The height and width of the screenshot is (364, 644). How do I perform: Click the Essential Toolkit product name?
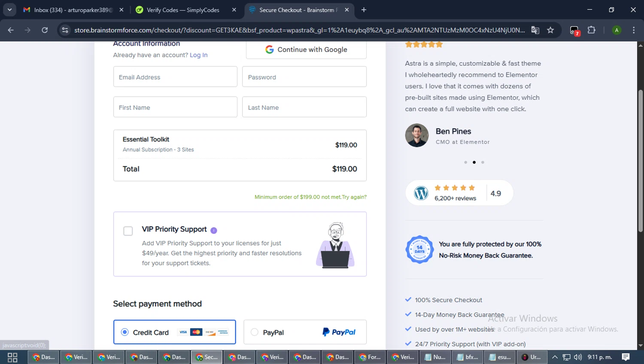click(x=146, y=139)
